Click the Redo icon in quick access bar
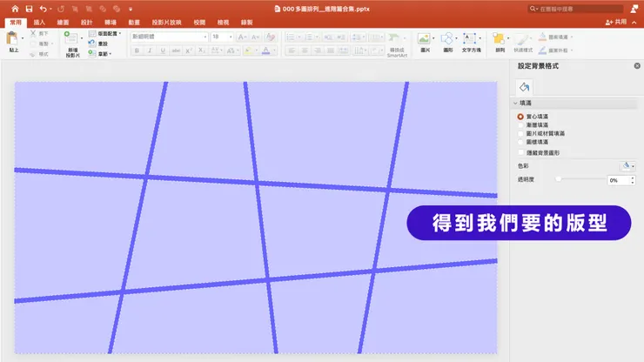The image size is (644, 362). coord(61,9)
